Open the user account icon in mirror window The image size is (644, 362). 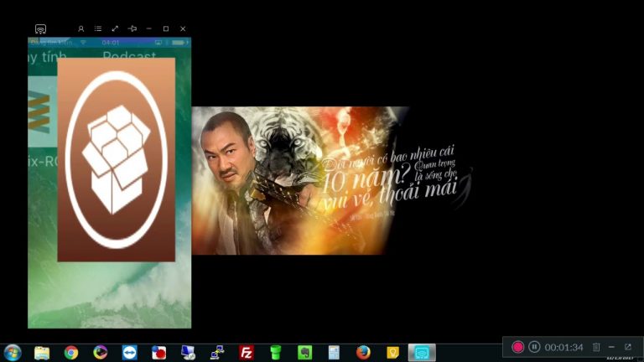(x=80, y=28)
